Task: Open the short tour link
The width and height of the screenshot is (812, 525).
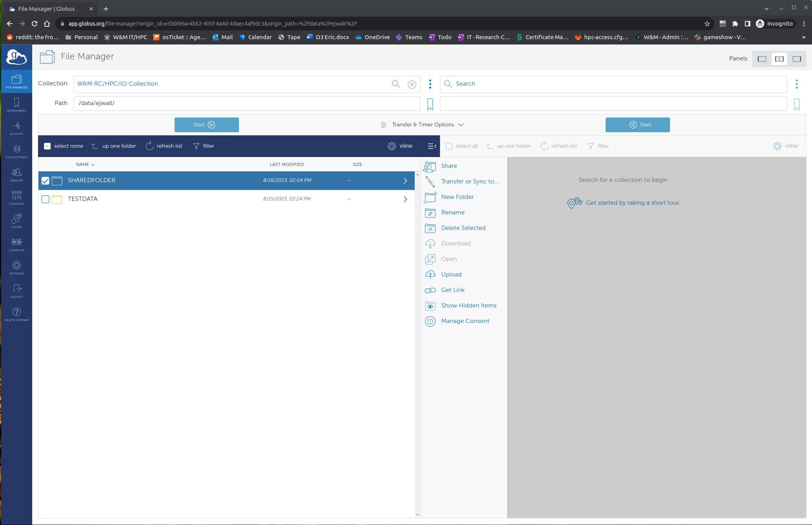Action: (632, 203)
